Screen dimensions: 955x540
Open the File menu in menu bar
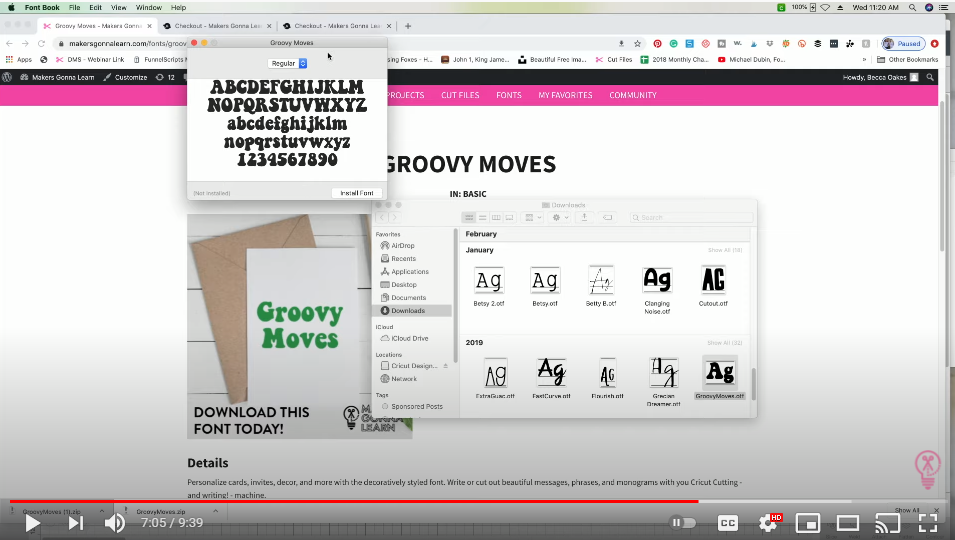tap(74, 7)
